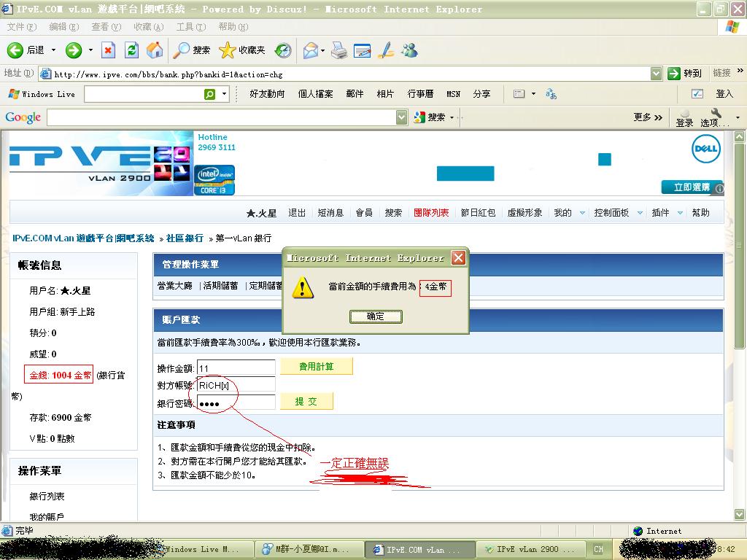Click the IE Home toolbar icon

click(154, 50)
